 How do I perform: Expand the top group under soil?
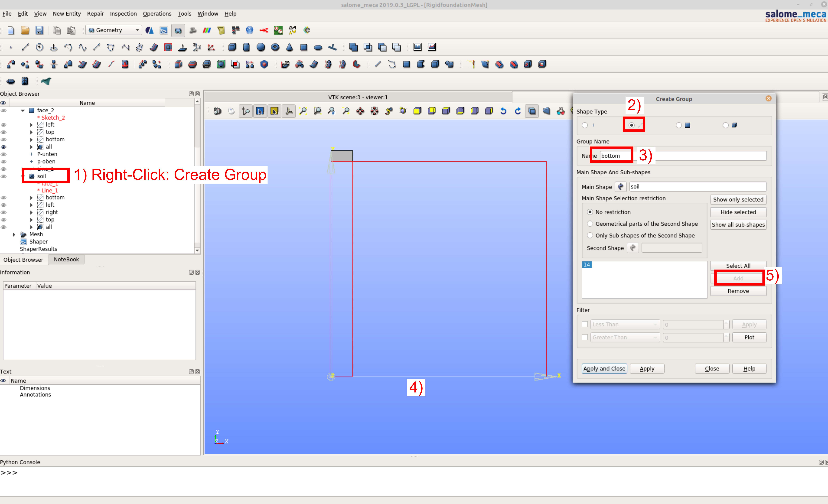[31, 220]
